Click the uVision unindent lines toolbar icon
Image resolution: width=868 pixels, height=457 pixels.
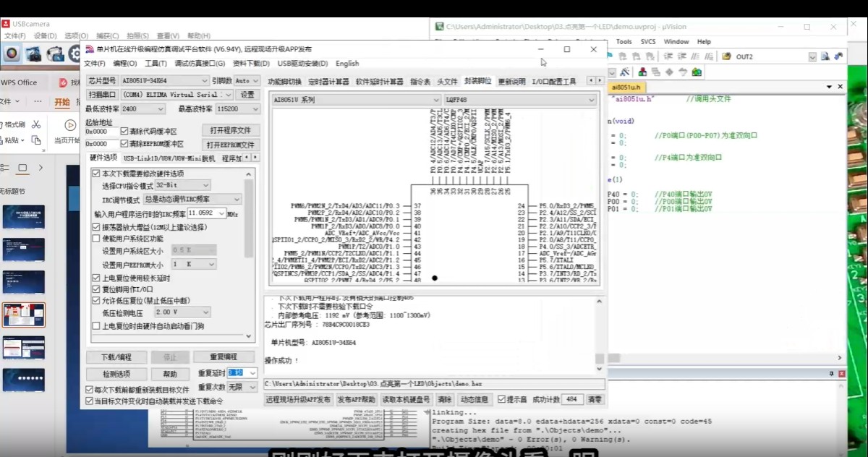coord(683,56)
